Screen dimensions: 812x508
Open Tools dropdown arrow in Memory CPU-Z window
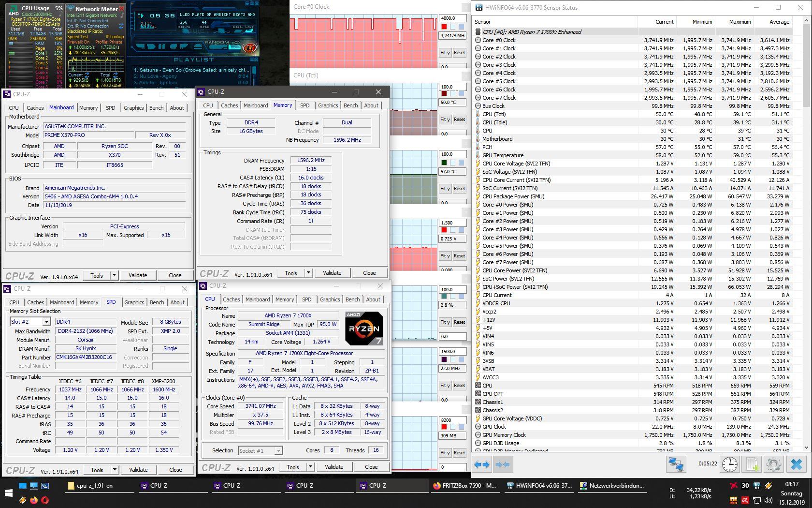pos(308,273)
